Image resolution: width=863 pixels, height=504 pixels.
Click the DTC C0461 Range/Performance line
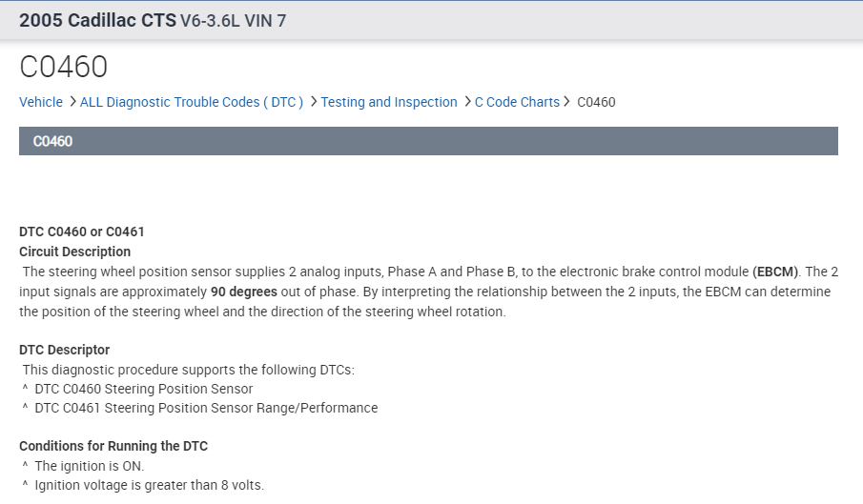click(x=205, y=408)
